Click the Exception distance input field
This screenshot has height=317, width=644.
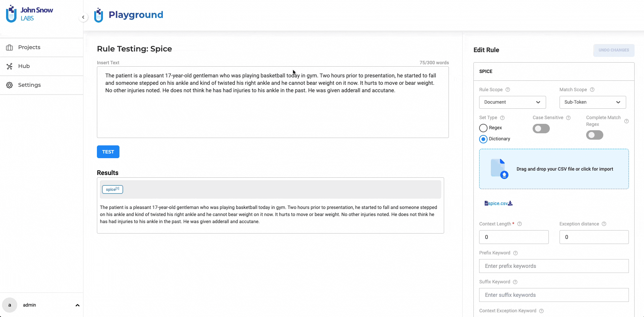[x=594, y=237]
